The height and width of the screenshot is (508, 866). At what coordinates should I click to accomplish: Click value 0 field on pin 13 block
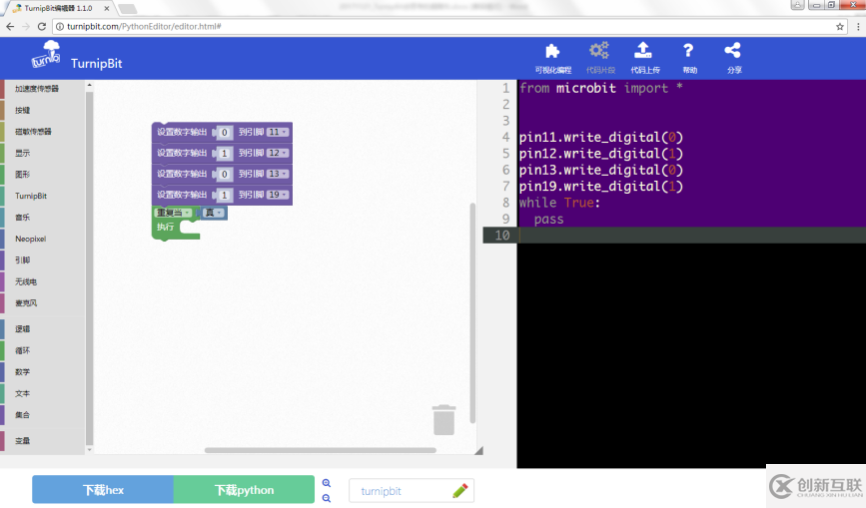coord(224,174)
